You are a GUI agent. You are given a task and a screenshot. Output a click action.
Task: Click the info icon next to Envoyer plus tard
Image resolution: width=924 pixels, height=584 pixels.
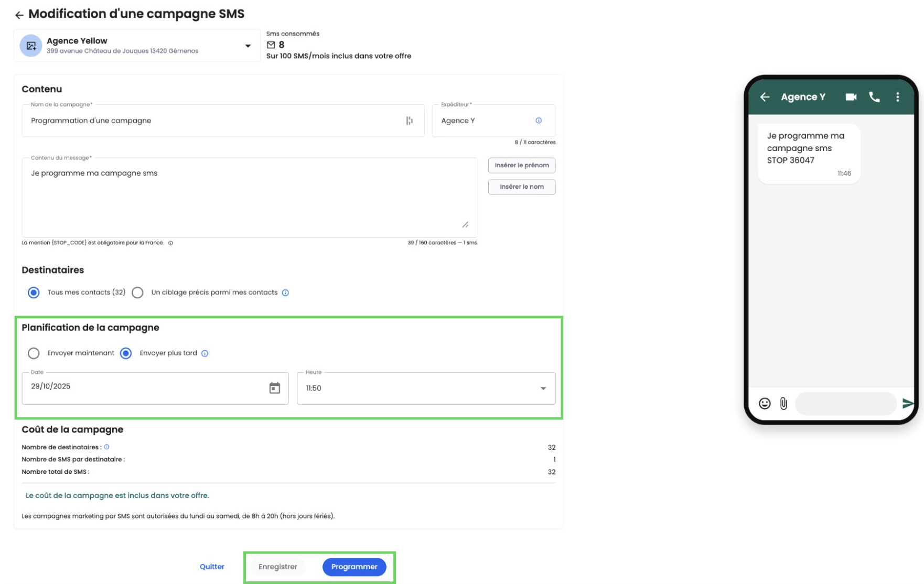click(x=205, y=353)
